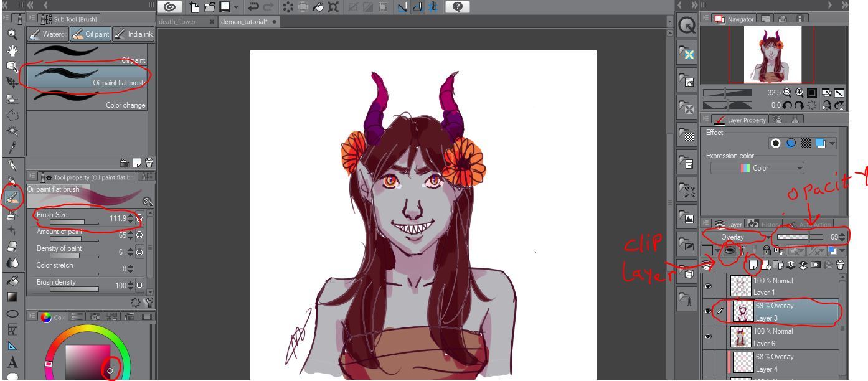Expand the save options dropdown arrow
This screenshot has height=381, width=868.
click(237, 7)
